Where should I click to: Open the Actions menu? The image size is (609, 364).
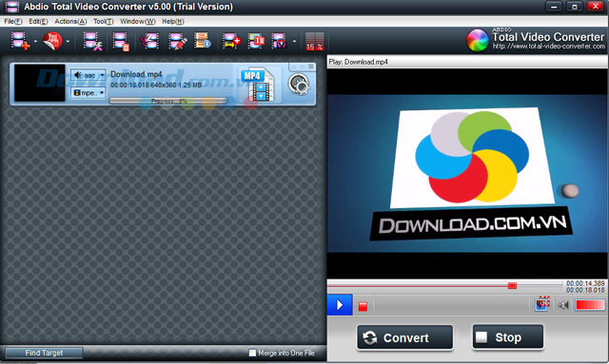point(70,21)
